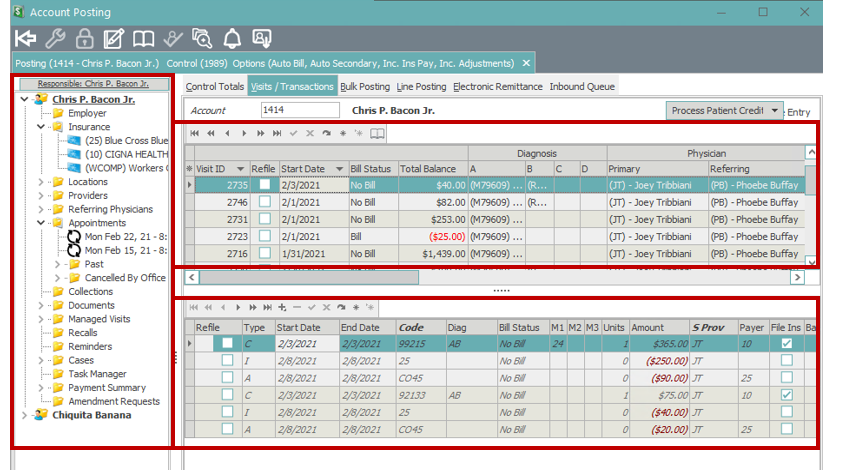Click the back arrow exit icon
This screenshot has height=470, width=841.
coord(26,39)
